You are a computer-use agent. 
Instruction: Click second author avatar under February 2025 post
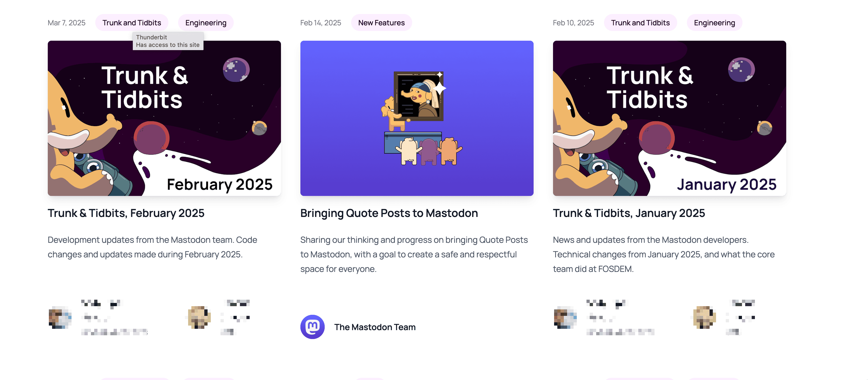(x=199, y=317)
